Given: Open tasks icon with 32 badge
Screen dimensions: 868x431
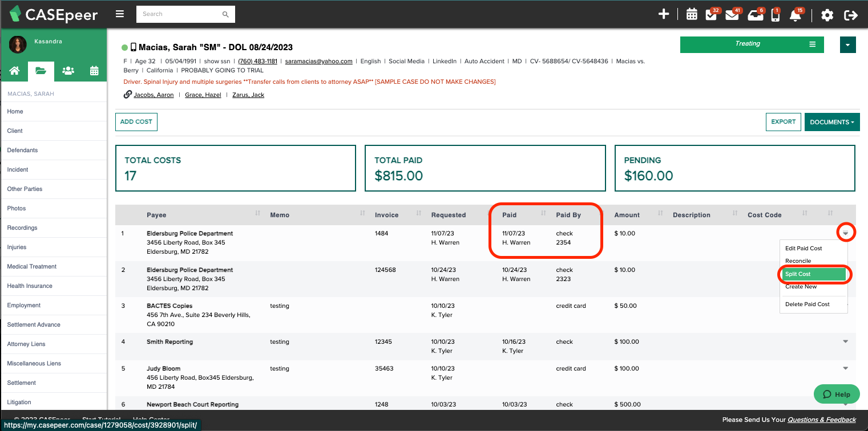Looking at the screenshot, I should pyautogui.click(x=712, y=14).
